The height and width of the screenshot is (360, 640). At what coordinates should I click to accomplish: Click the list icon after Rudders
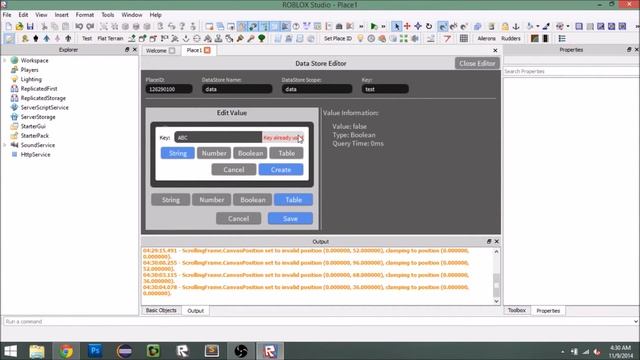click(x=562, y=38)
